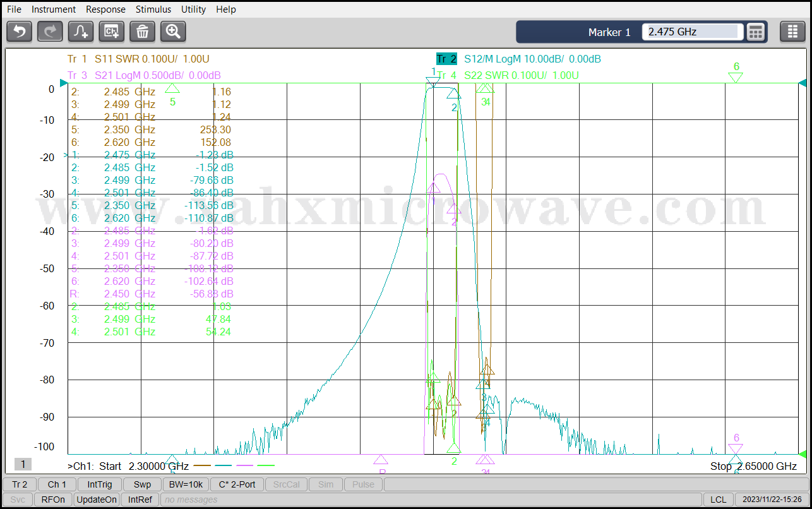Screen dimensions: 812x509
Task: Click the window number 1 tab
Action: [x=23, y=464]
